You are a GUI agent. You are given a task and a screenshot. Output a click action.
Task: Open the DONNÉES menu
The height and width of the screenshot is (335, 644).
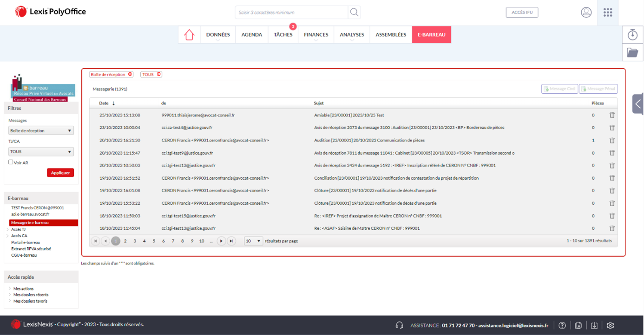(x=218, y=35)
